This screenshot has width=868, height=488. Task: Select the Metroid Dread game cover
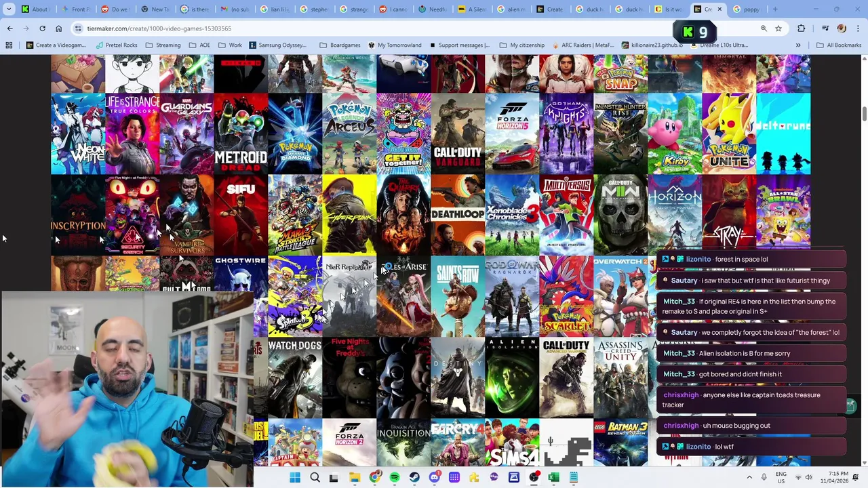[x=241, y=134]
